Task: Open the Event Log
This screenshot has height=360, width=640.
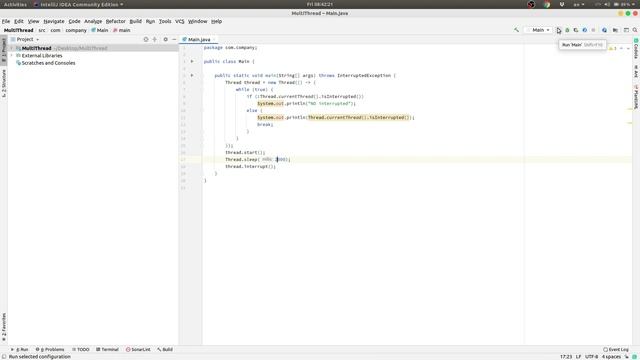Action: pos(616,349)
